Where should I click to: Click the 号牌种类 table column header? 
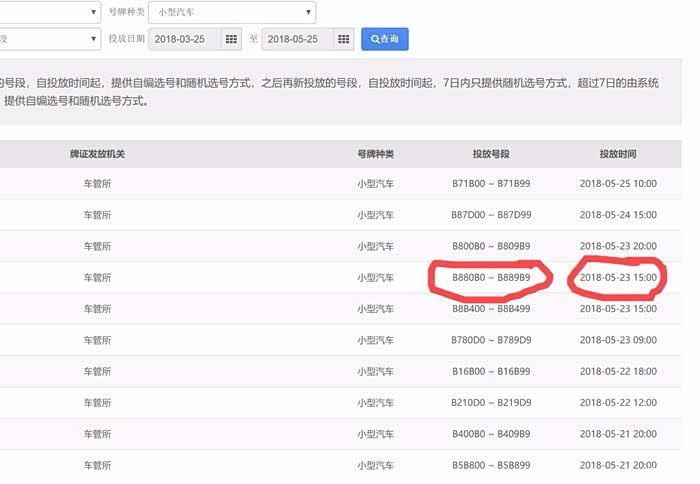point(376,154)
